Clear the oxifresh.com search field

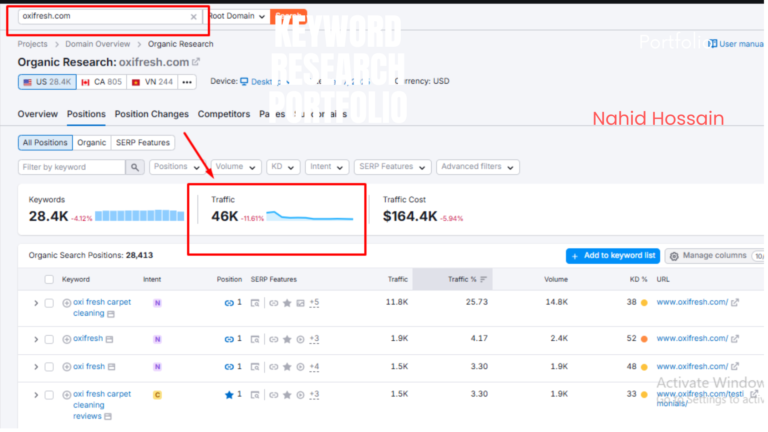click(193, 17)
